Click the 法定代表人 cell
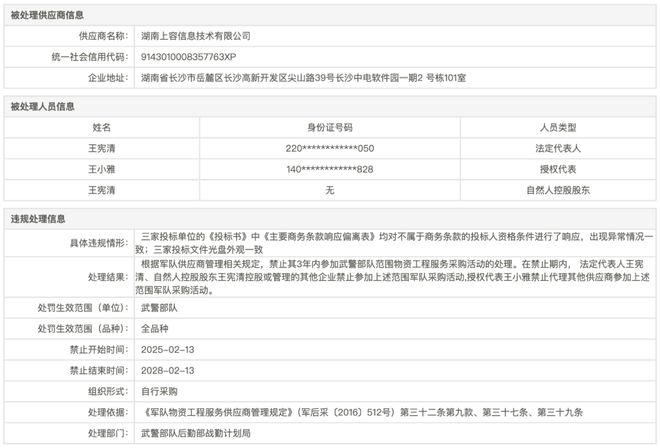 click(558, 148)
